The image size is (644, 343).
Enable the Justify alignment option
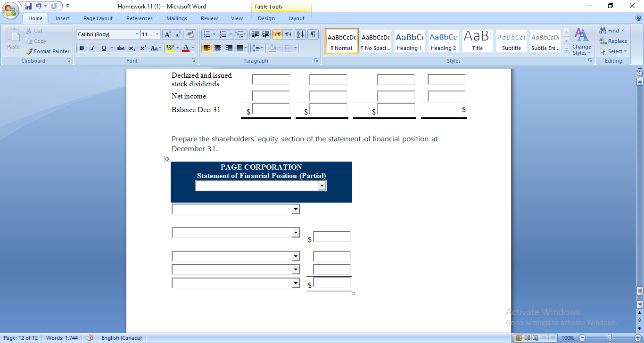click(x=240, y=48)
